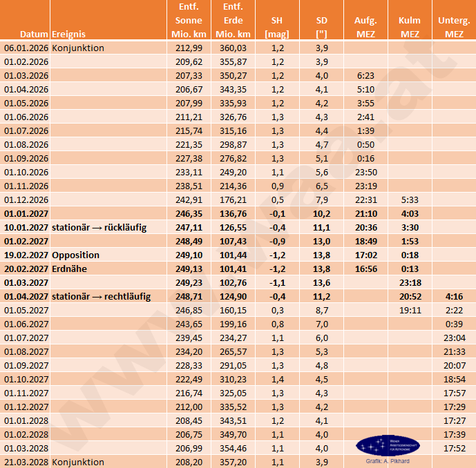Click rise time "21:10"
476x468 pixels.
366,214
